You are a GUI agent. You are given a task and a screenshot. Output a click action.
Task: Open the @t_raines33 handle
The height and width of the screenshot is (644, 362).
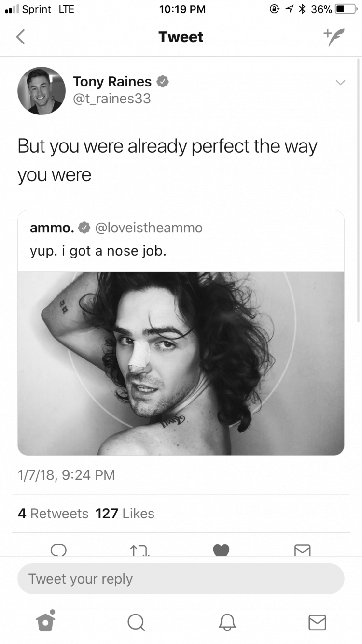[x=112, y=99]
